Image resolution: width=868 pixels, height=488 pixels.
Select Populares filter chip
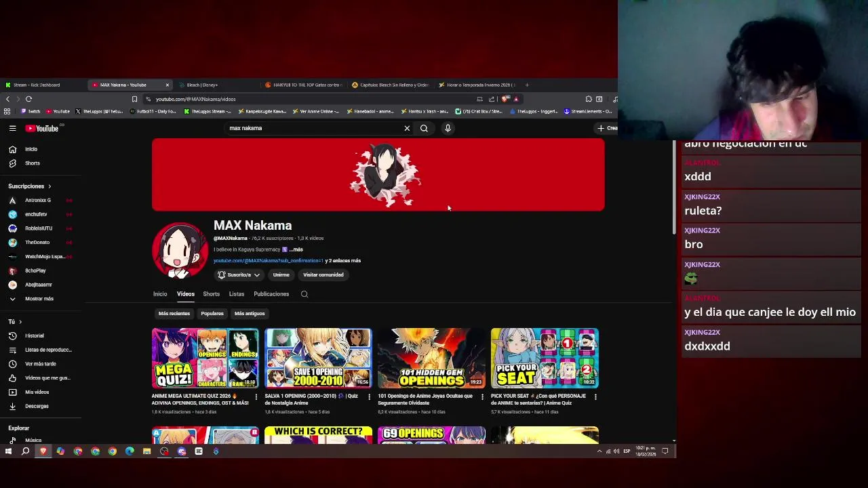(x=212, y=314)
